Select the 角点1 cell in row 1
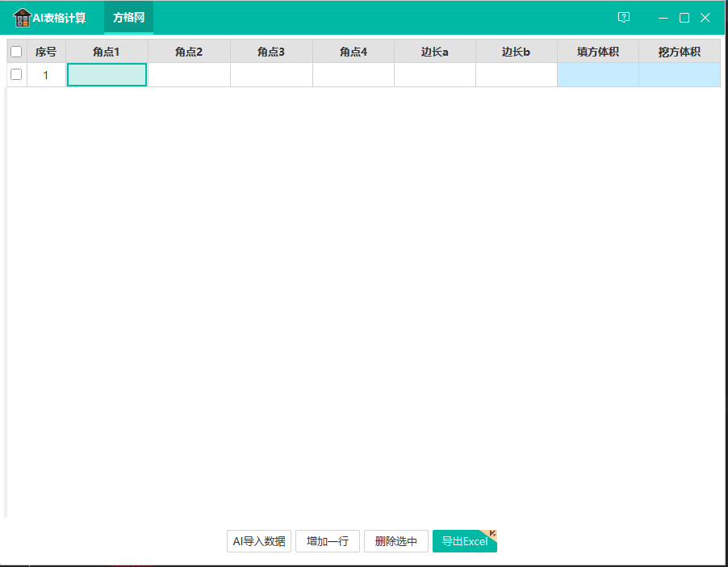 107,75
